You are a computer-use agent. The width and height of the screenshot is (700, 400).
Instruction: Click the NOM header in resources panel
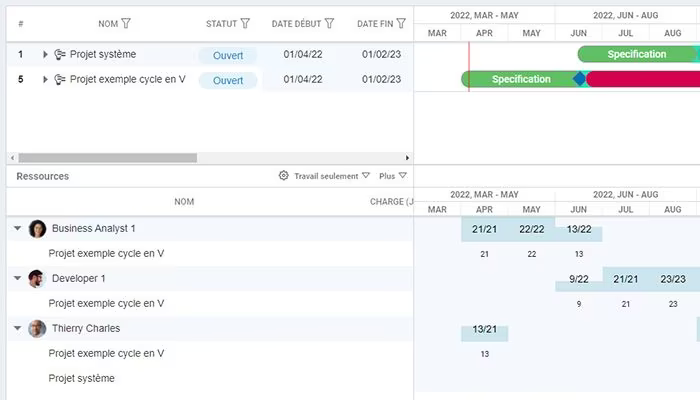pyautogui.click(x=184, y=202)
